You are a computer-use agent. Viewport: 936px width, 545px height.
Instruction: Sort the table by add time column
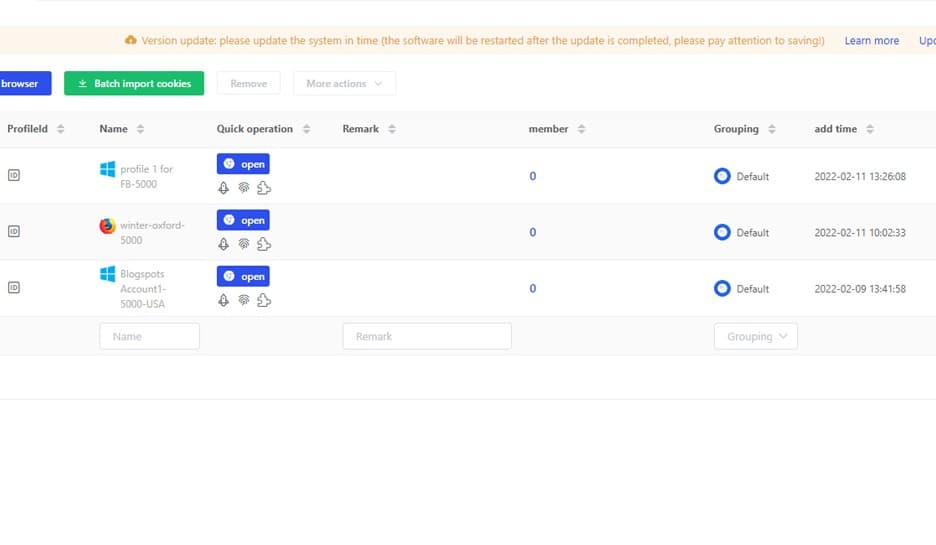869,129
